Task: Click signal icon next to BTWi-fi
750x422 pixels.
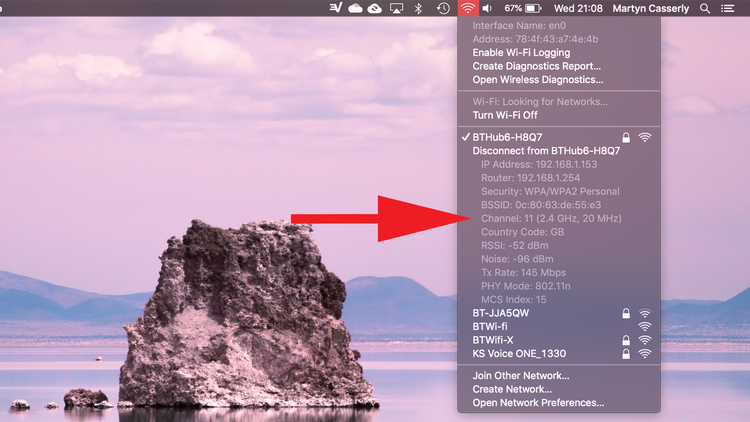Action: (645, 327)
